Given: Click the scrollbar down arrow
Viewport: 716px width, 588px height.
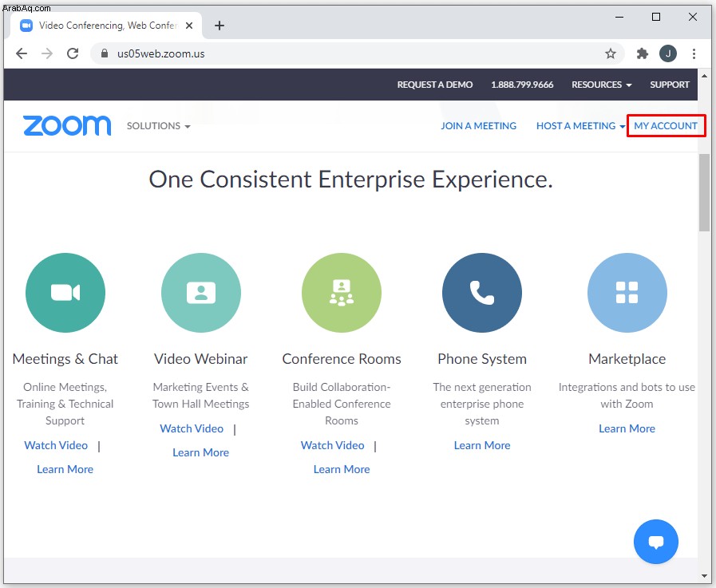Looking at the screenshot, I should pos(704,576).
